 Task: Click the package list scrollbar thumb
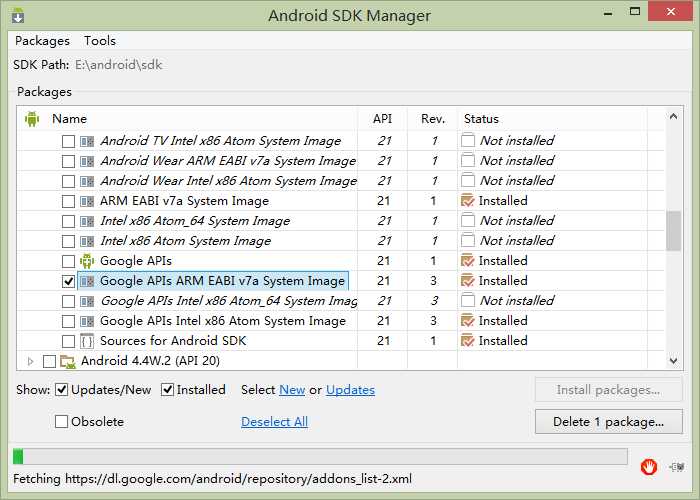(x=673, y=230)
